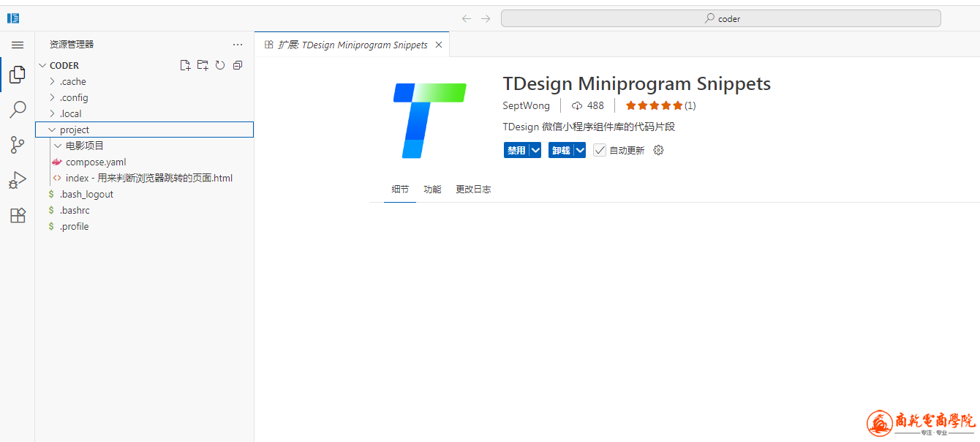Click the 禁用 disable button
The image size is (980, 442).
516,150
